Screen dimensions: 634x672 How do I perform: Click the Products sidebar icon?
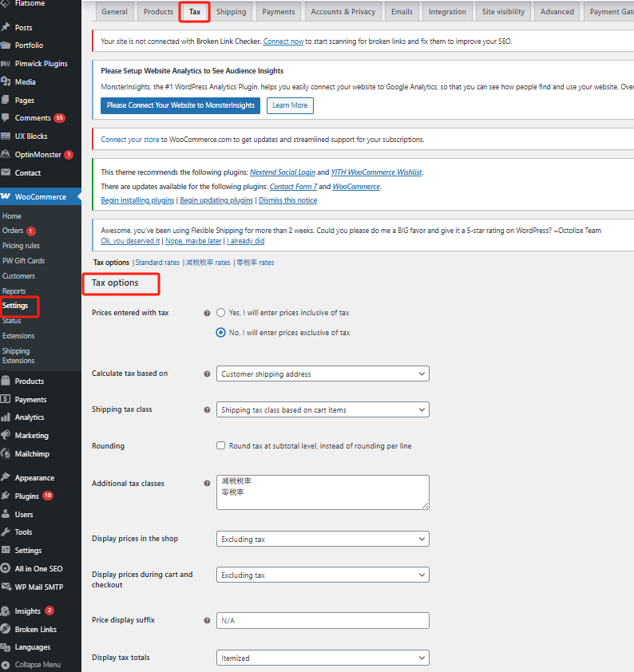(6, 381)
